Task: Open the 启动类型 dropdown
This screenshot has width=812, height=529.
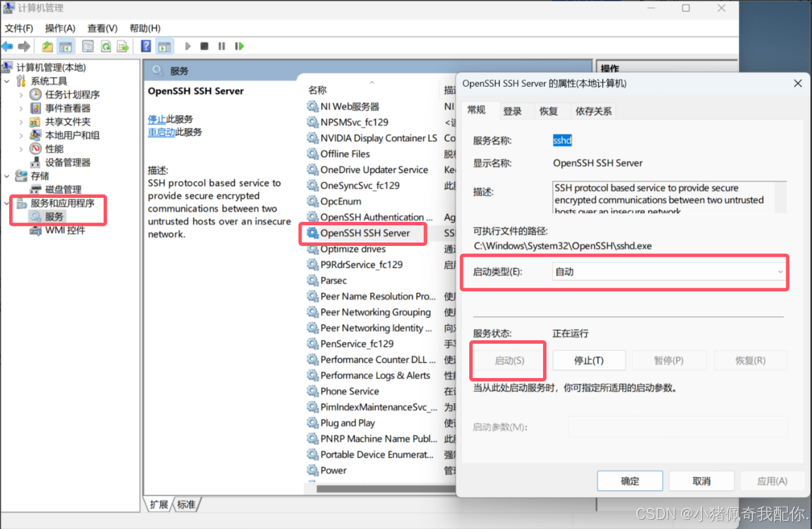Action: click(x=779, y=272)
